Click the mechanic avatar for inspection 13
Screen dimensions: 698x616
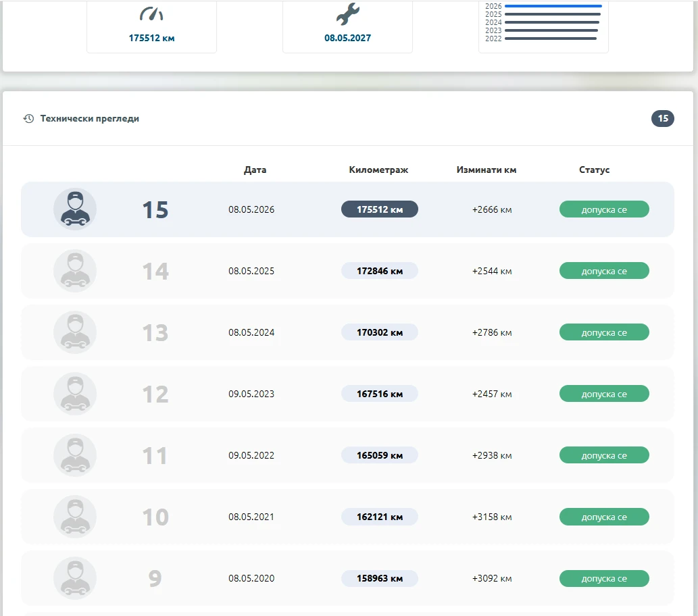[x=75, y=332]
